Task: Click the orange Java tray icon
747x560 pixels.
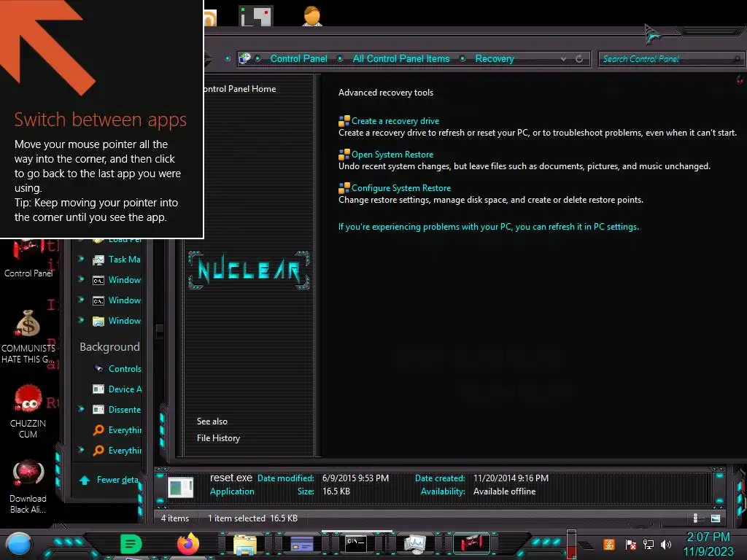Action: pos(609,544)
